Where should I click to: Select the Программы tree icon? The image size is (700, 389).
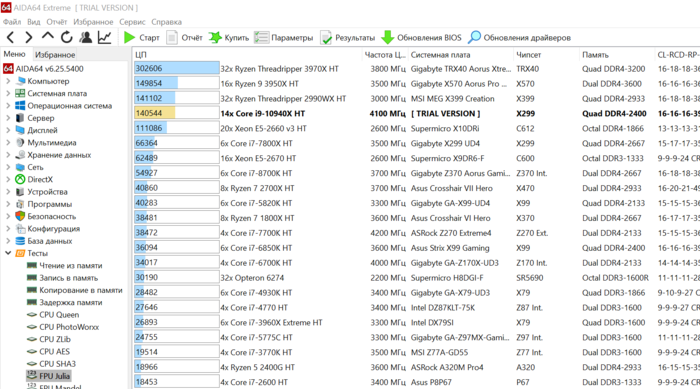[x=20, y=204]
